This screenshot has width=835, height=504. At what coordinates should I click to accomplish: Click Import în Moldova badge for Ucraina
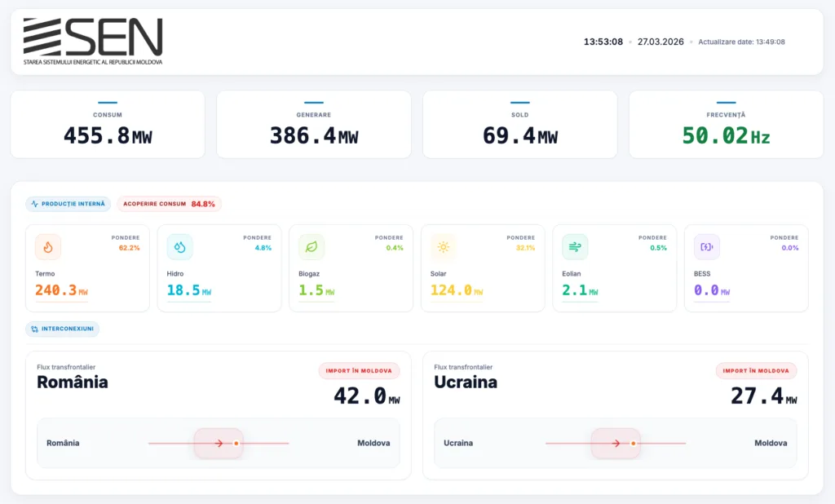click(756, 371)
